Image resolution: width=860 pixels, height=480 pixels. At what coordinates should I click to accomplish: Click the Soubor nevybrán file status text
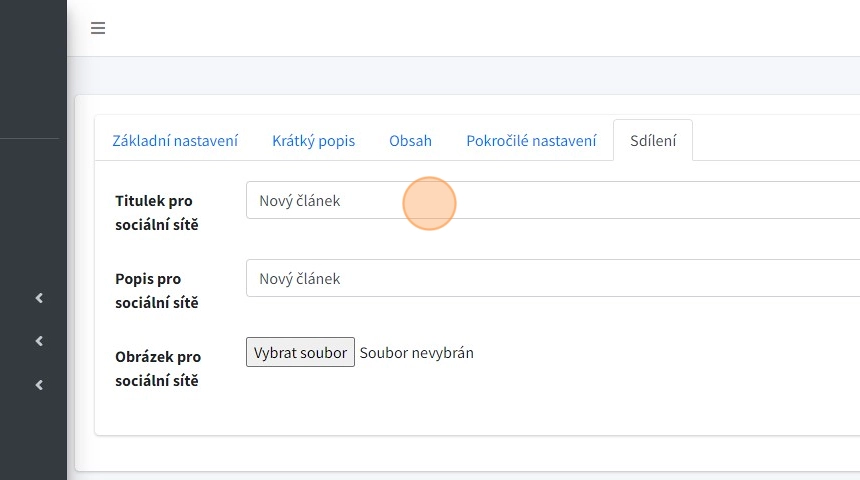pyautogui.click(x=416, y=352)
